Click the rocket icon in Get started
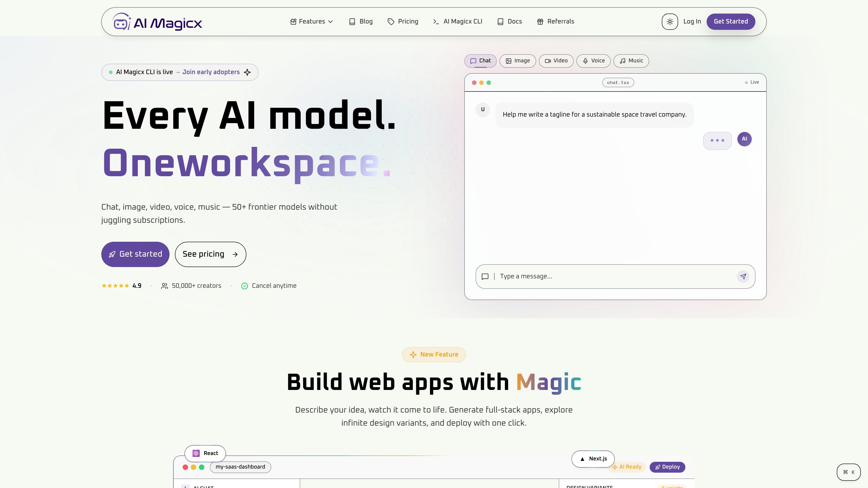868x488 pixels. (x=112, y=255)
